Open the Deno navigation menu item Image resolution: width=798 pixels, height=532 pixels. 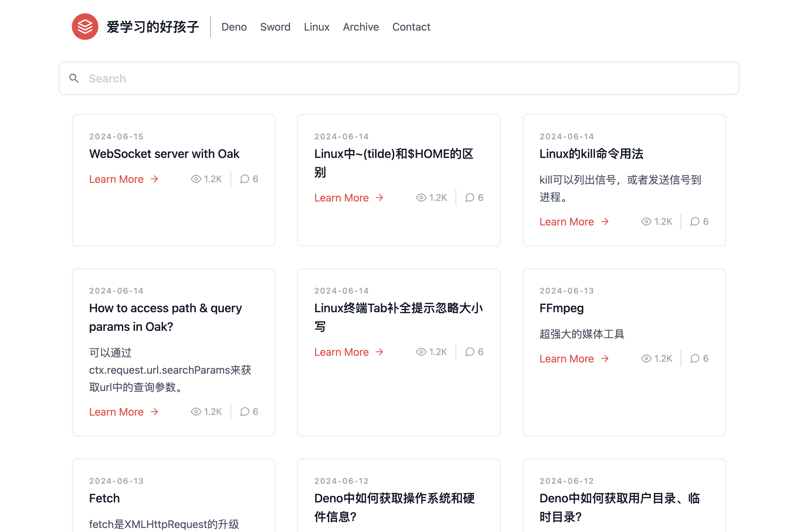tap(234, 27)
